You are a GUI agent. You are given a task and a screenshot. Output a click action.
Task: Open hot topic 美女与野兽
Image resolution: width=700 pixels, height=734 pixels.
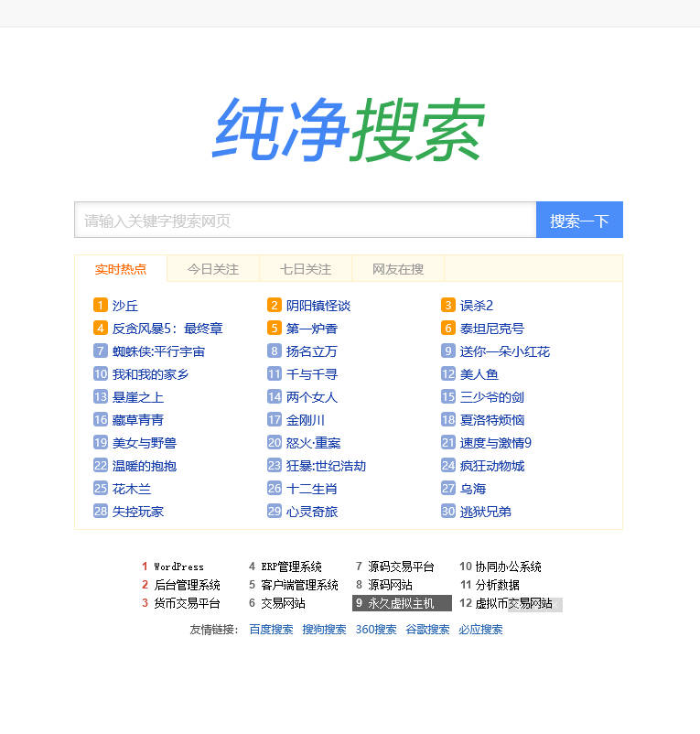pos(145,443)
